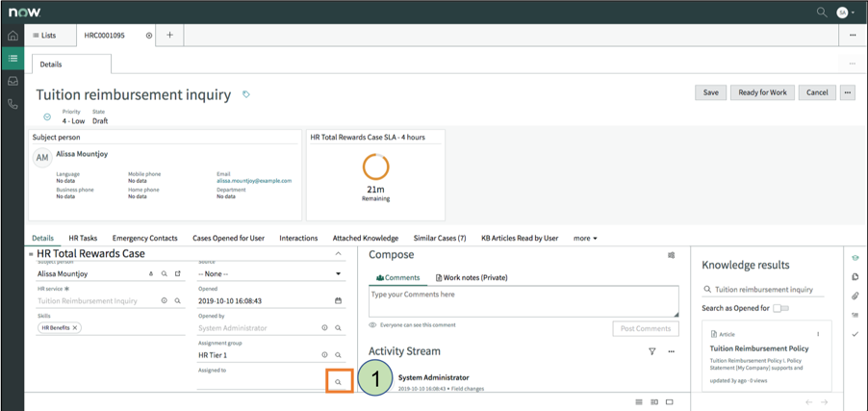Open the Source dropdown showing None
This screenshot has width=868, height=411.
pos(269,273)
